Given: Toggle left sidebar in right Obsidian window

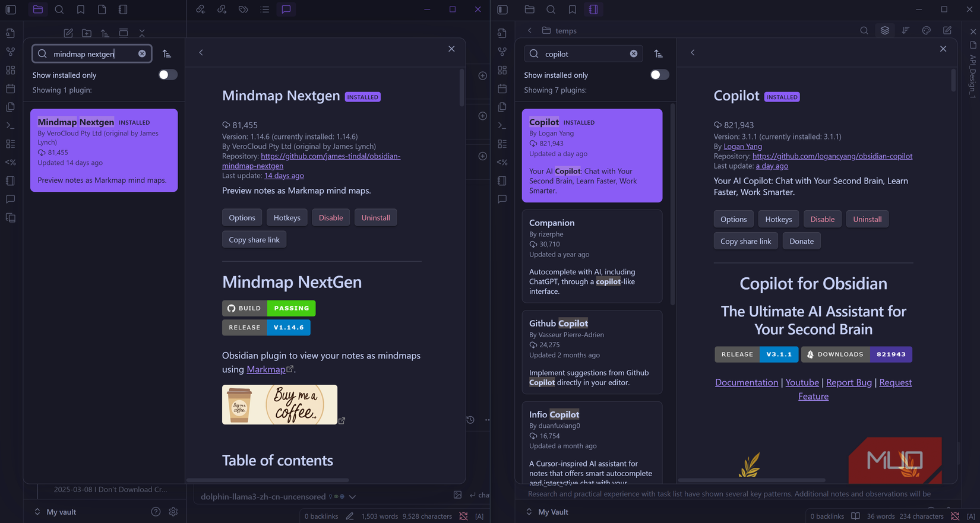Looking at the screenshot, I should click(502, 9).
